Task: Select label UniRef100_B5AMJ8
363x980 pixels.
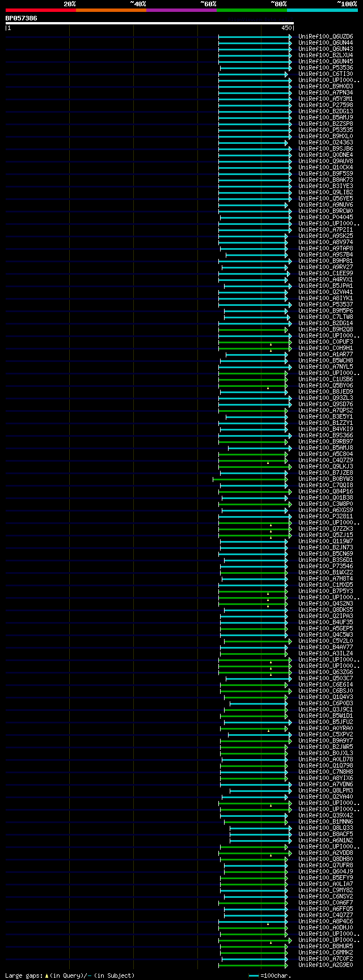Action: [x=326, y=448]
